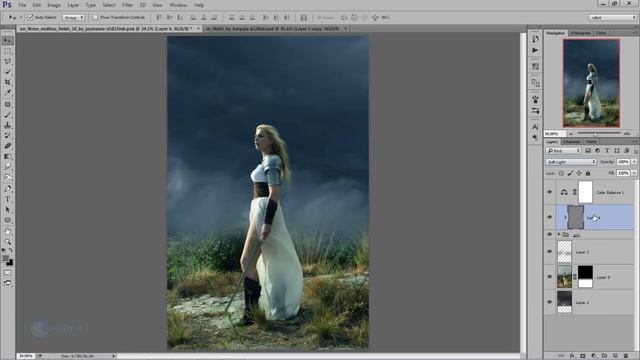Toggle the Auto-Select checkbox
This screenshot has height=360, width=640.
click(31, 18)
